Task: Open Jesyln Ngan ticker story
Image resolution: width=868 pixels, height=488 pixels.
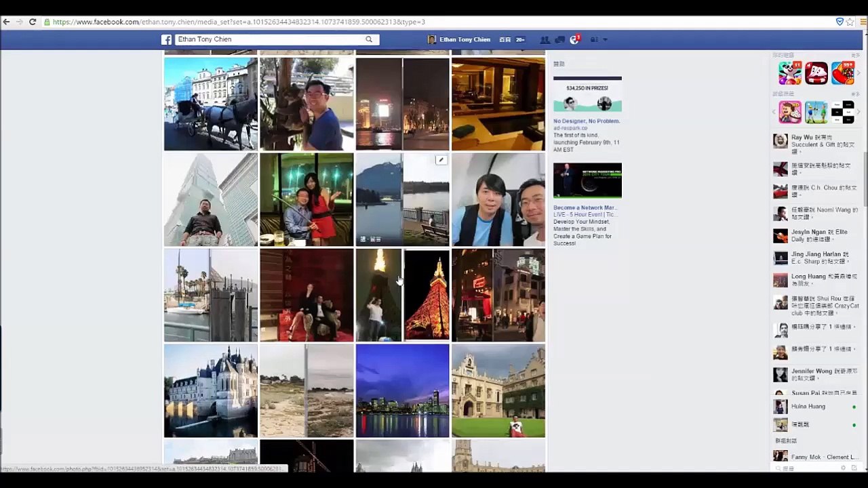Action: (x=816, y=235)
